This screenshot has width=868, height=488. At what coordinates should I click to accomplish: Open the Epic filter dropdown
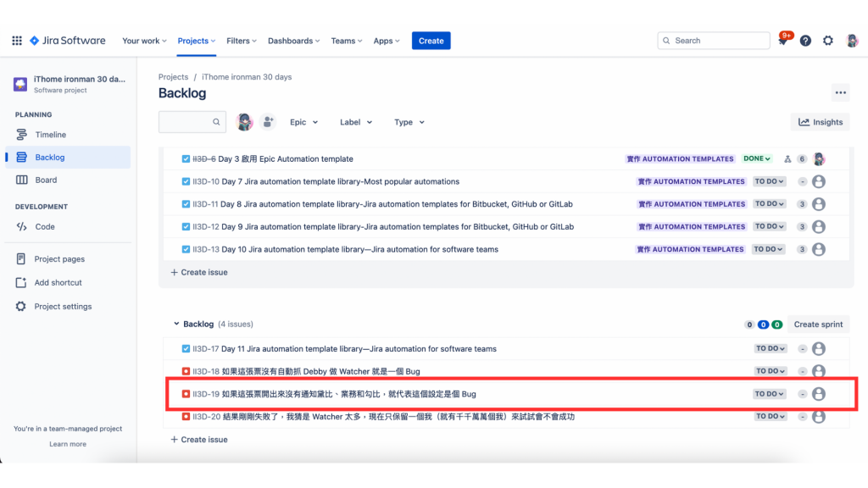(304, 122)
